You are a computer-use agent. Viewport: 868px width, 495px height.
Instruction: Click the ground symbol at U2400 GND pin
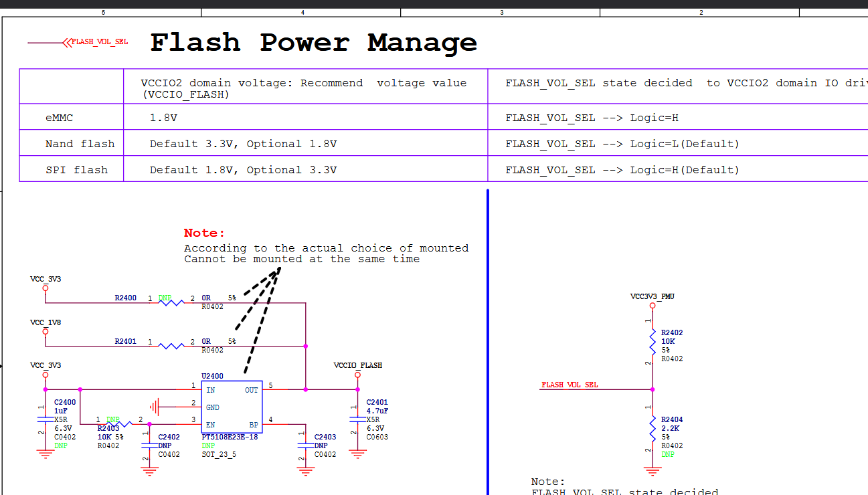156,407
